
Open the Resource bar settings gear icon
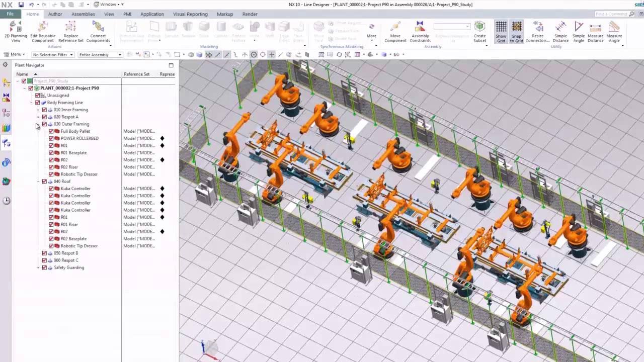point(6,65)
